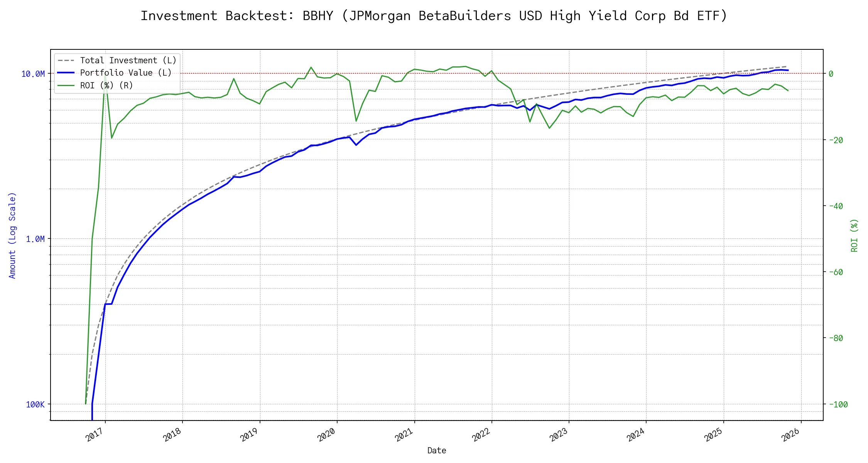
Task: Click the 1.0M left axis label
Action: (35, 239)
